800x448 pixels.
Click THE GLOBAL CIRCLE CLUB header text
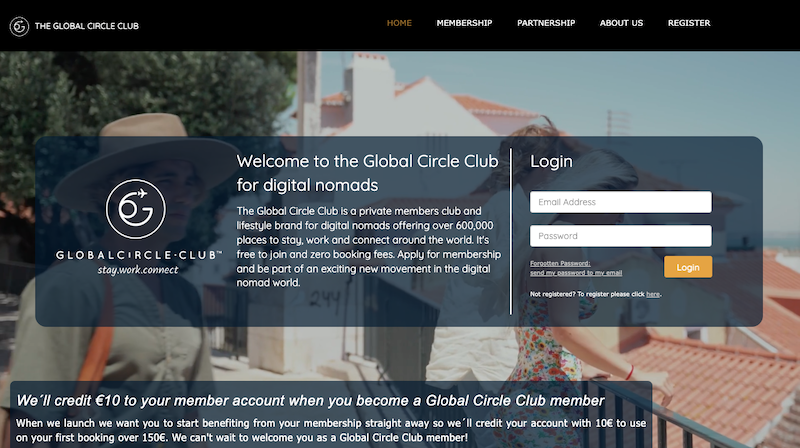pos(87,26)
